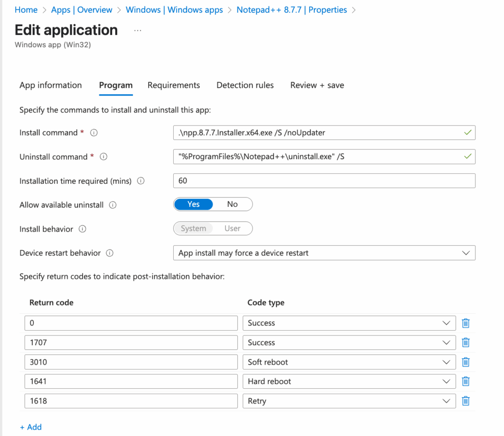Navigate to Apps | Overview breadcrumb

coord(82,9)
